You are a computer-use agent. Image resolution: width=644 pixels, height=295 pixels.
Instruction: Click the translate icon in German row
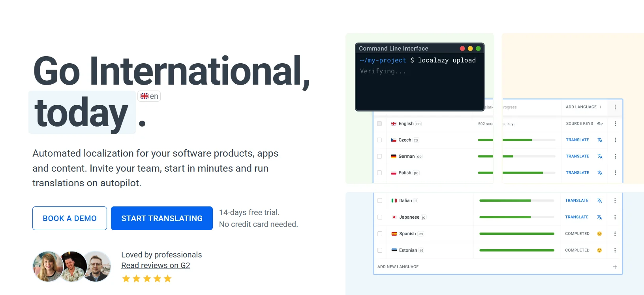[x=600, y=157]
